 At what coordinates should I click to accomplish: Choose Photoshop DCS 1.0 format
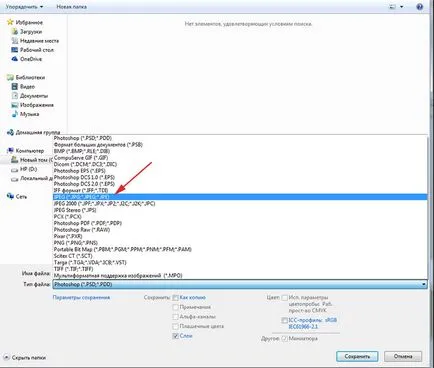click(240, 177)
